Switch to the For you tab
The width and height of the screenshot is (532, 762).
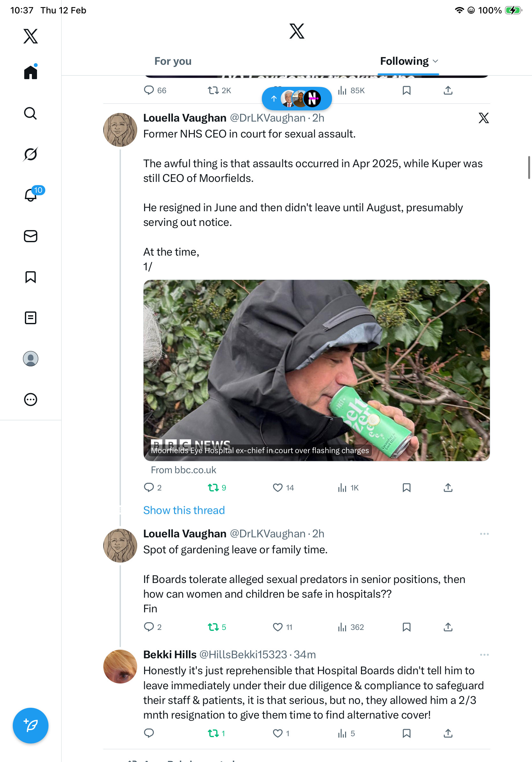(173, 61)
